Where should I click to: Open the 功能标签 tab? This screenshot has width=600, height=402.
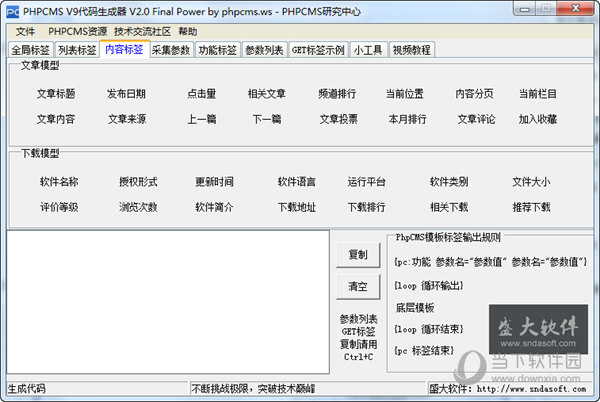point(218,50)
